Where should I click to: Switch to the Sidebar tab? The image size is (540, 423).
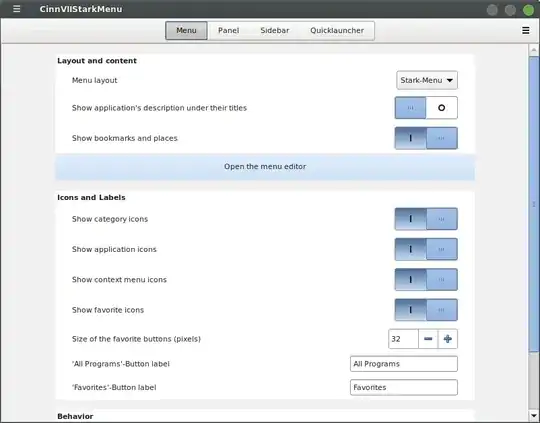coord(274,31)
